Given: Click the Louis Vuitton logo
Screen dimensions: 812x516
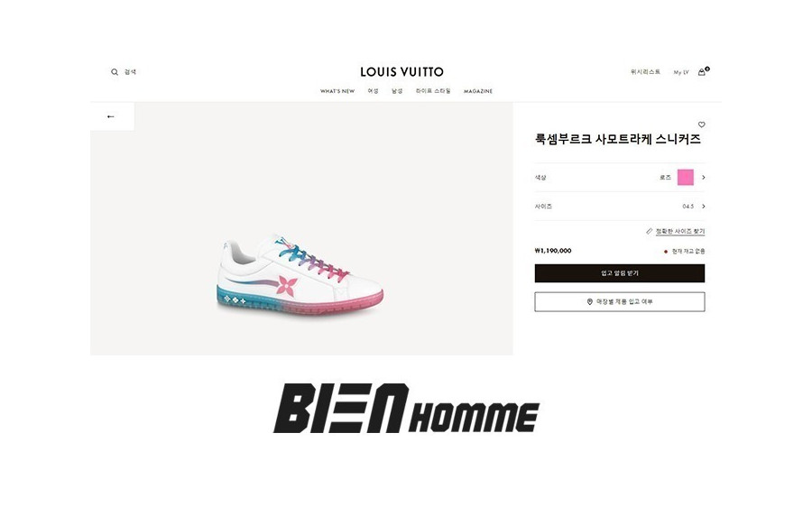Looking at the screenshot, I should pyautogui.click(x=401, y=72).
